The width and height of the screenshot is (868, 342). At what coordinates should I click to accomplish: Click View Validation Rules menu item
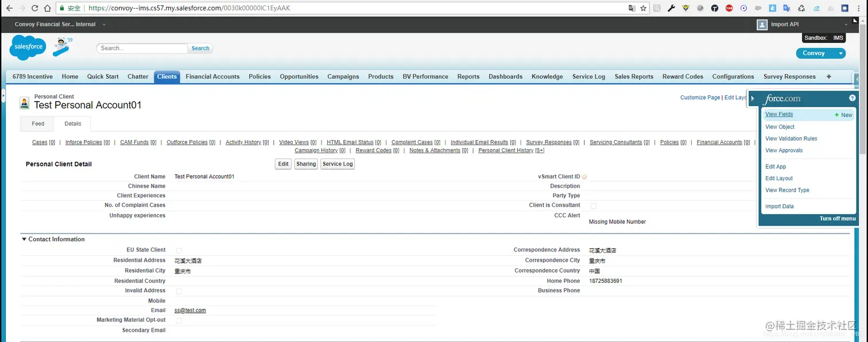click(791, 139)
